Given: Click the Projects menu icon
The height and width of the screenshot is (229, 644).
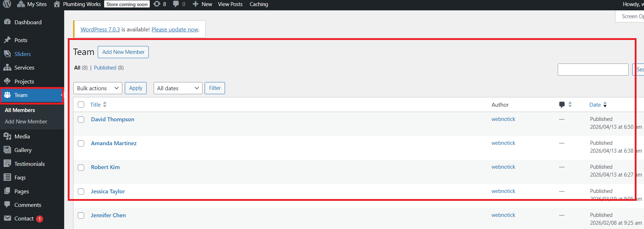Looking at the screenshot, I should coord(7,81).
